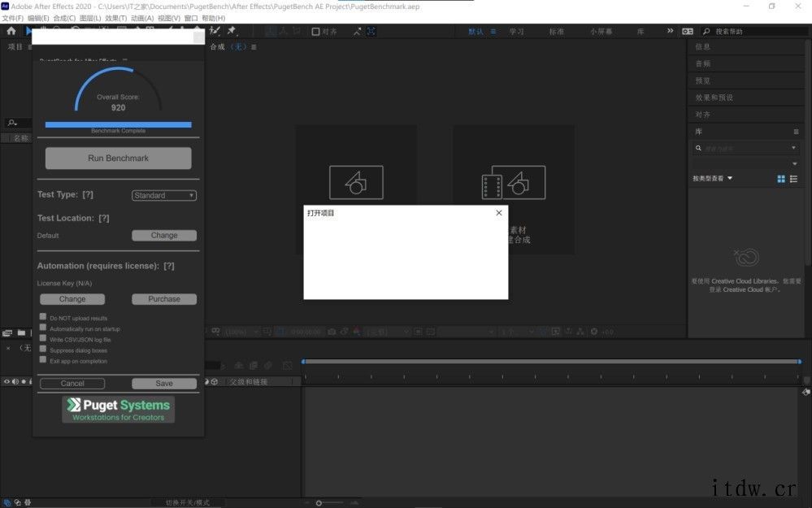The image size is (812, 508).
Task: Click the Creative Cloud icon in library panel
Action: tap(746, 257)
